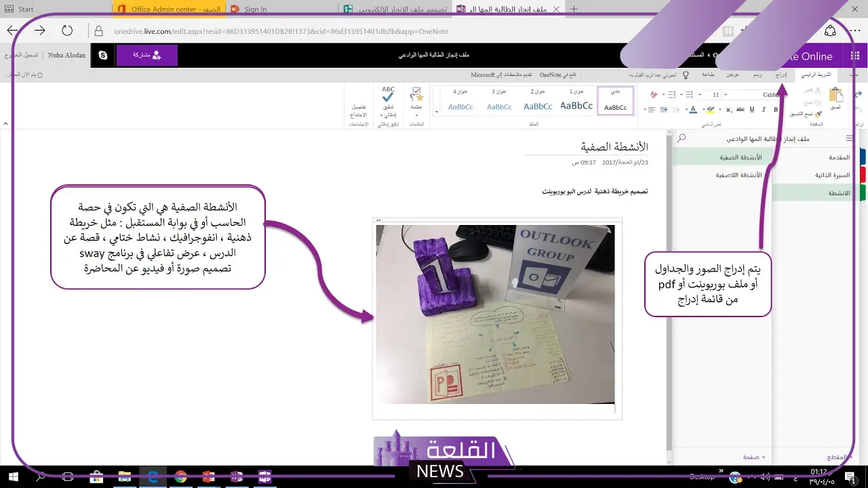
Task: Open the الأنشطة الصفية page
Action: tap(722, 157)
